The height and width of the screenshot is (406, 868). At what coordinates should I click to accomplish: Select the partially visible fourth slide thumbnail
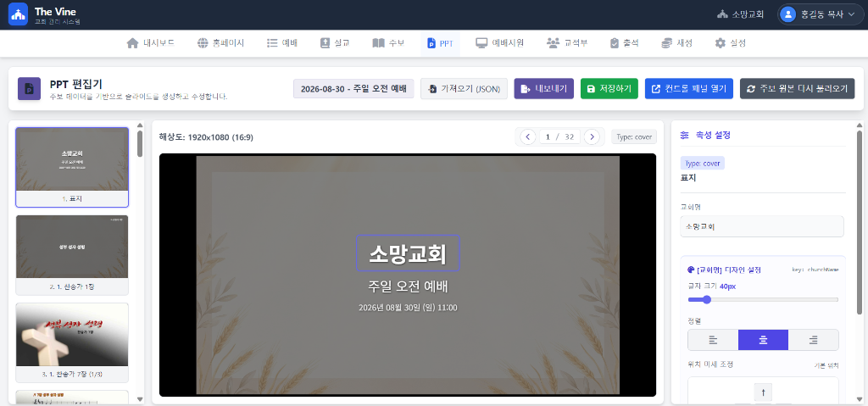(x=72, y=398)
